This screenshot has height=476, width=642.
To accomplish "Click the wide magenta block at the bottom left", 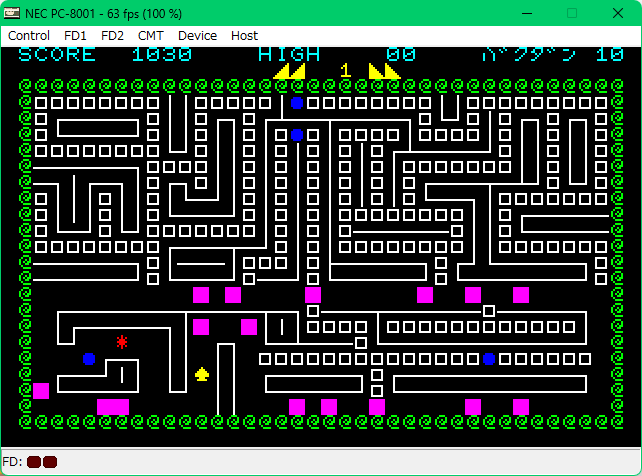I will coord(113,407).
